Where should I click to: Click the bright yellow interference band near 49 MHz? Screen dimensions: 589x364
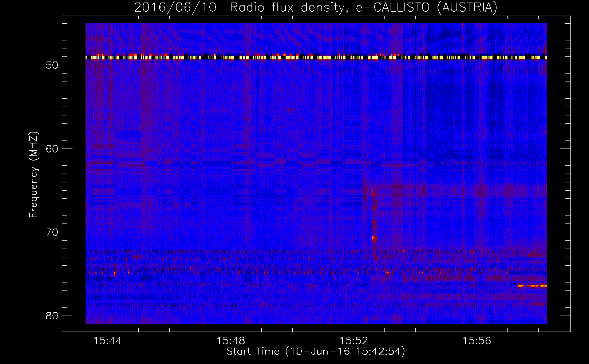[316, 57]
